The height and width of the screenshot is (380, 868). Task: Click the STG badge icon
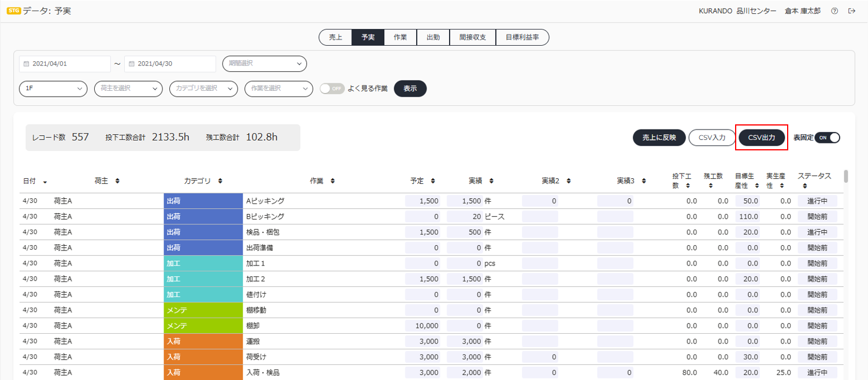[x=14, y=11]
